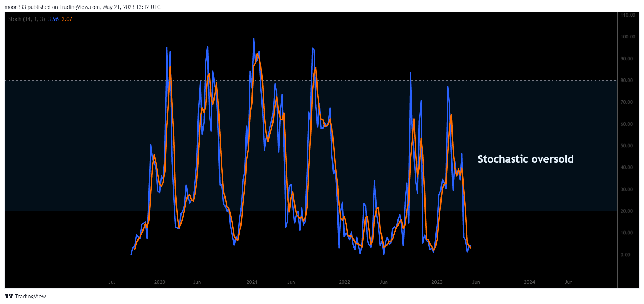Viewport: 644px width, 304px height.
Task: Click the 2021 time axis label
Action: tap(252, 282)
